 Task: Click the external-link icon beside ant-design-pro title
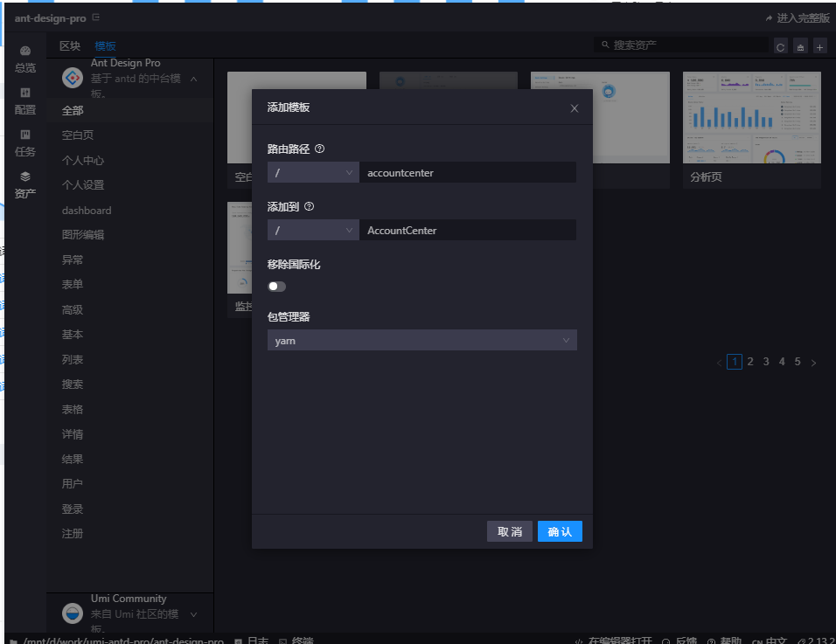96,17
